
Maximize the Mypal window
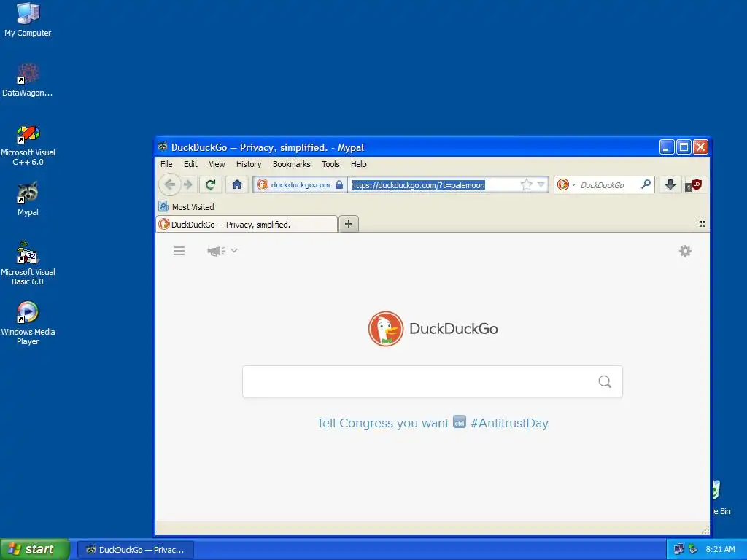click(x=684, y=147)
